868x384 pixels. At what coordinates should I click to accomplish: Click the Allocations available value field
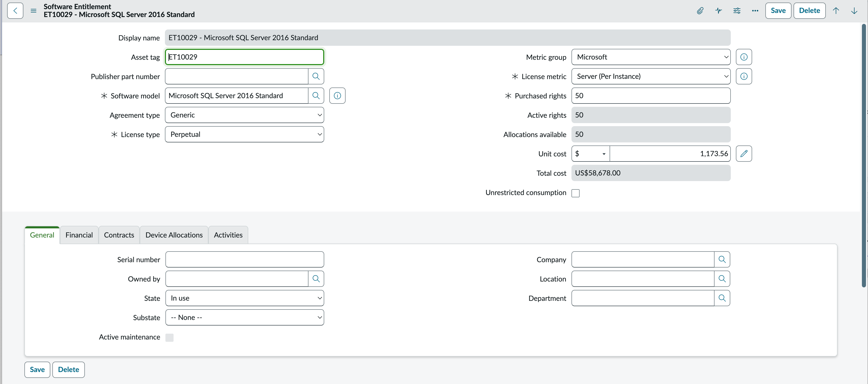click(x=651, y=134)
